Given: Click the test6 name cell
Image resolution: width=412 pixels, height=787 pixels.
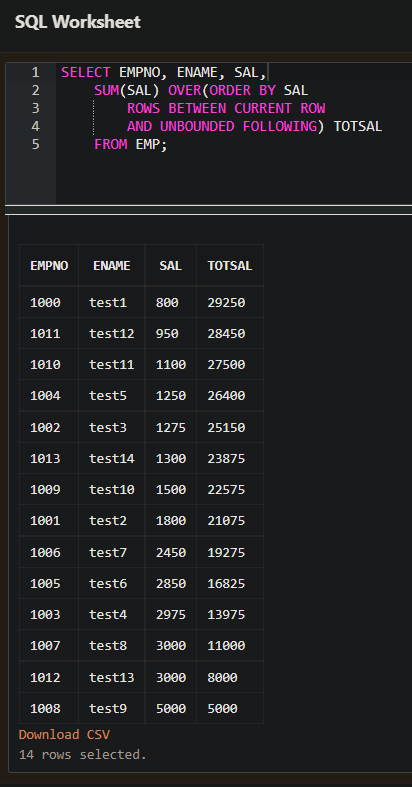Looking at the screenshot, I should (x=111, y=583).
